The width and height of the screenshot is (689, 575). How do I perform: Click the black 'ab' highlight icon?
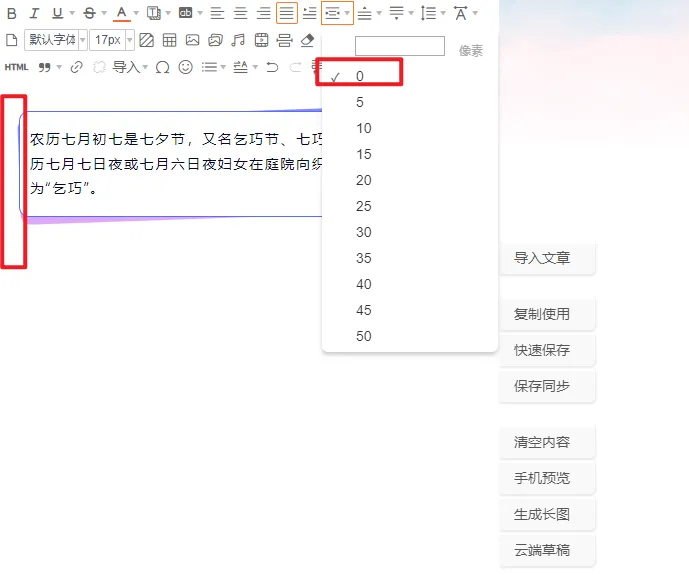tap(185, 13)
